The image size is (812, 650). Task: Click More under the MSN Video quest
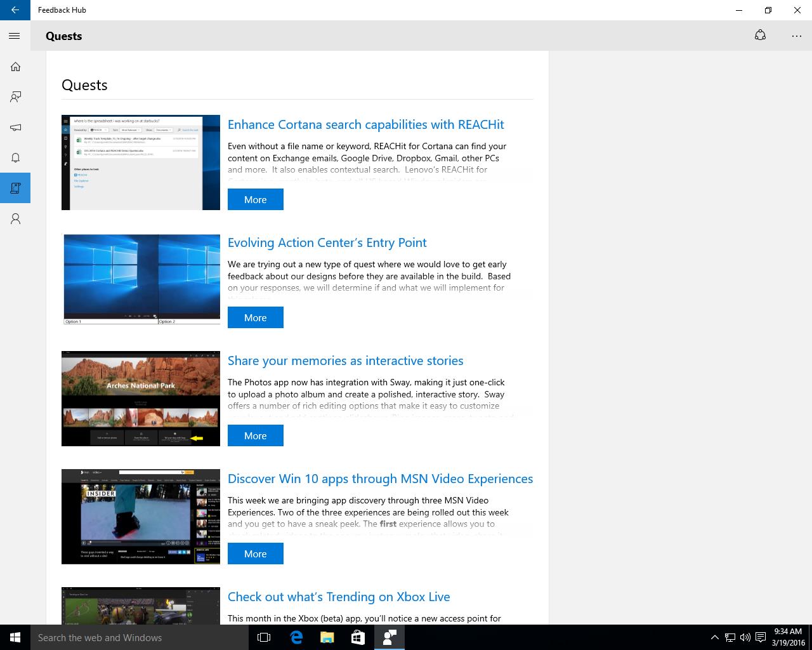pos(256,554)
